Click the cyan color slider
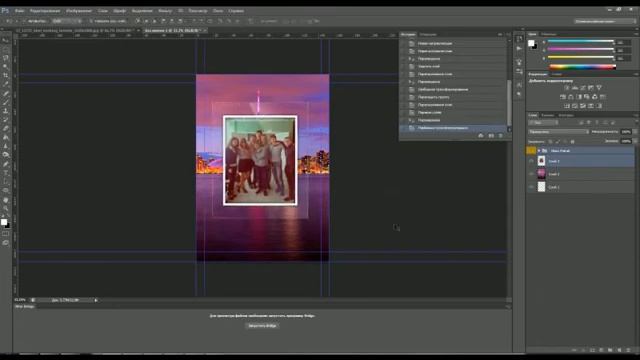The image size is (640, 360). (580, 41)
